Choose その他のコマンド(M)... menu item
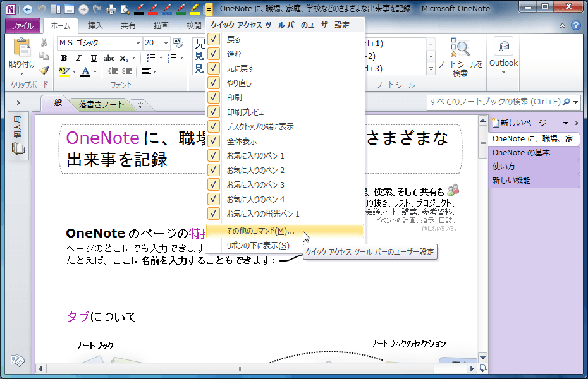588x379 pixels. 285,231
